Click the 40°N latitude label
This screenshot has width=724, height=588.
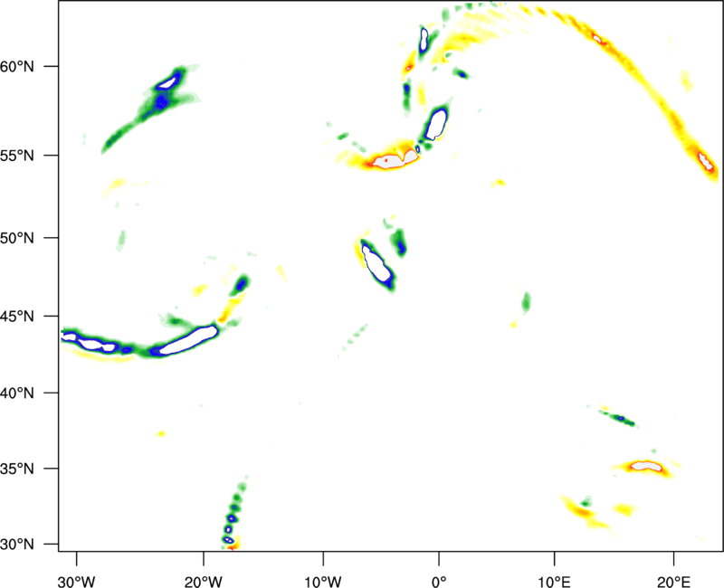tap(17, 394)
